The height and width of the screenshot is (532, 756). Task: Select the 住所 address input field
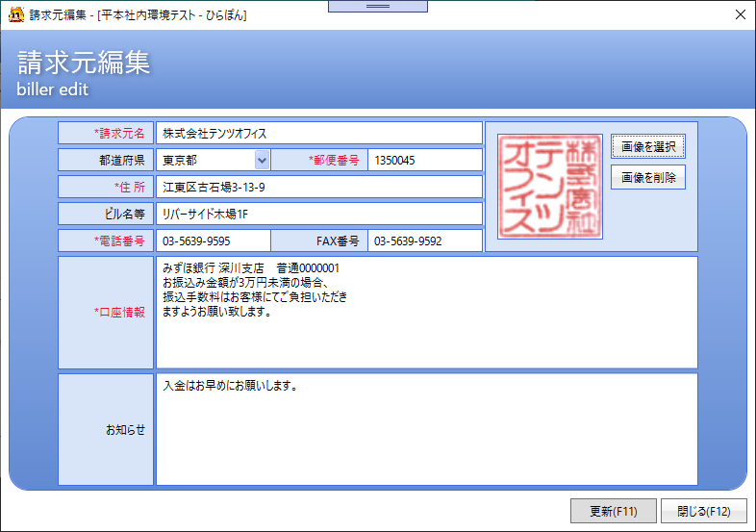click(x=318, y=187)
